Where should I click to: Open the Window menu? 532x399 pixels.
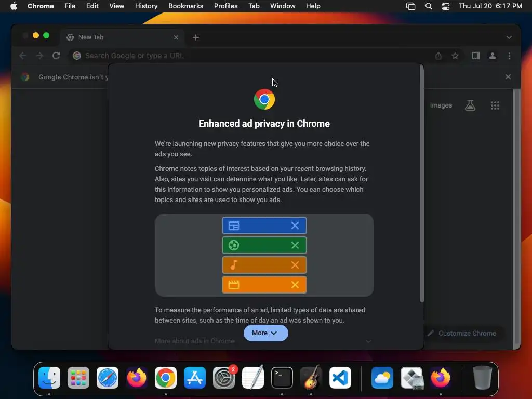click(x=283, y=6)
